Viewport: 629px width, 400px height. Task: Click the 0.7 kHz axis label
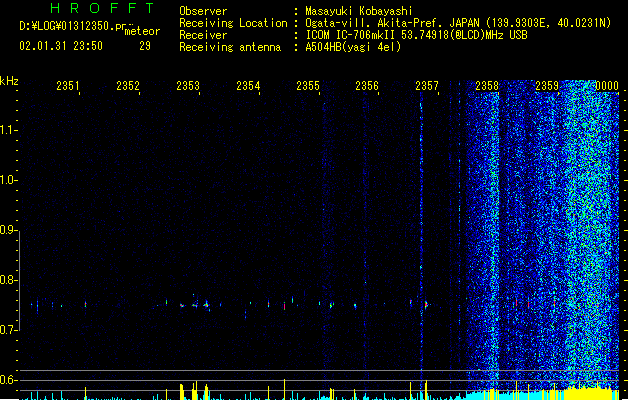(x=8, y=330)
